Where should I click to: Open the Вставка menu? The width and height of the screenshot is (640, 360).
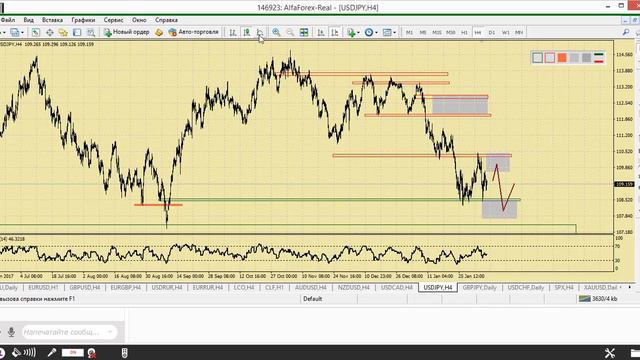click(x=52, y=20)
